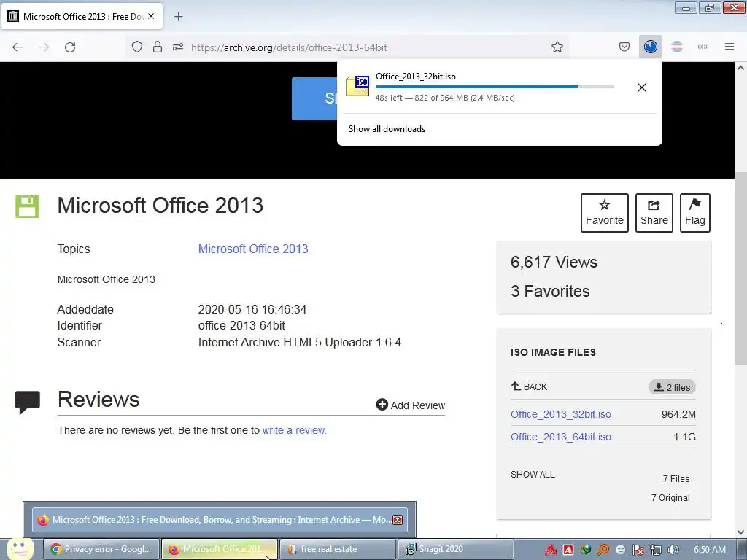Viewport: 747px width, 560px height.
Task: Cancel the Office_2013_32bit.iso download
Action: (642, 87)
